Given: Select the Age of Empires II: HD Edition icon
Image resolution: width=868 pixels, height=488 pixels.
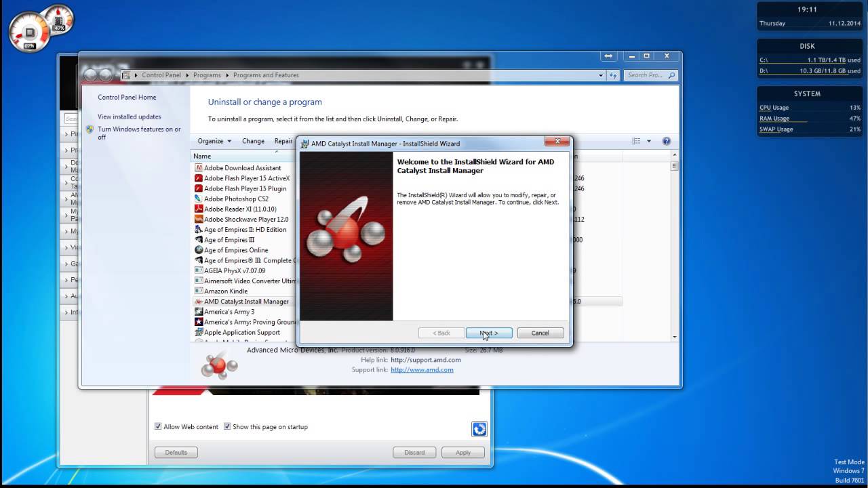Looking at the screenshot, I should pos(199,230).
